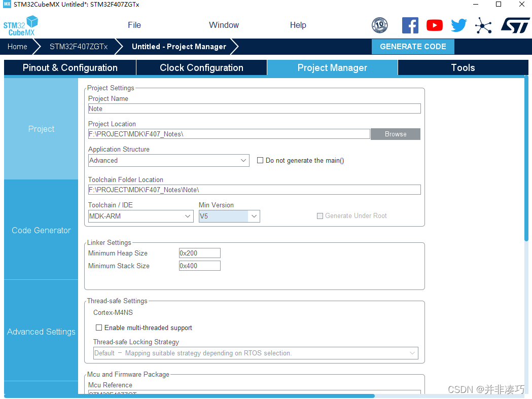Click the Minimum Heap Size field
The height and width of the screenshot is (399, 532).
(200, 253)
